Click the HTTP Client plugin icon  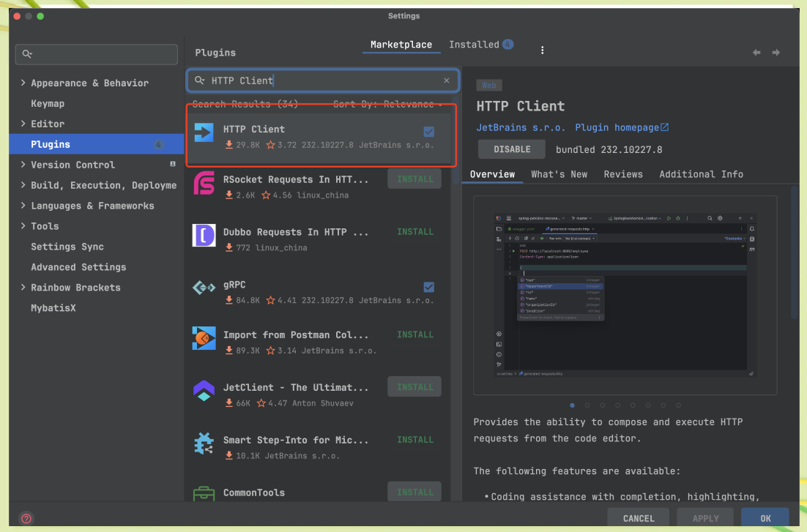click(x=204, y=132)
